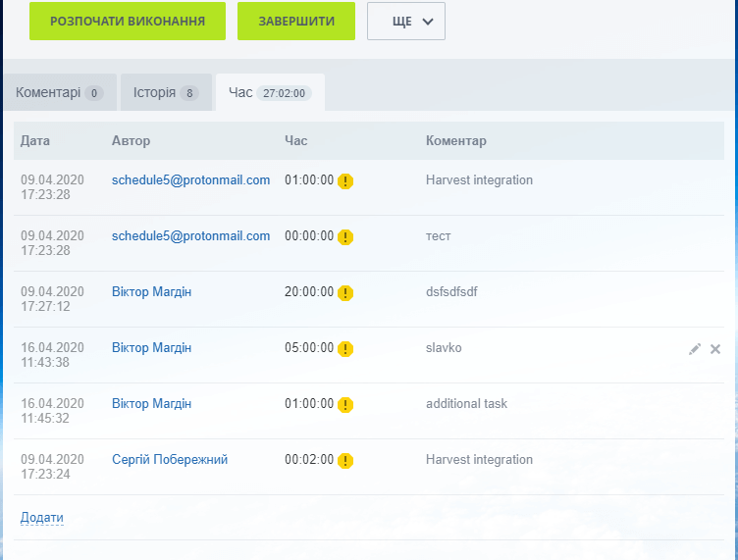Click the РОЗПОЧАТИ ВИКОНАННЯ button

coord(128,22)
